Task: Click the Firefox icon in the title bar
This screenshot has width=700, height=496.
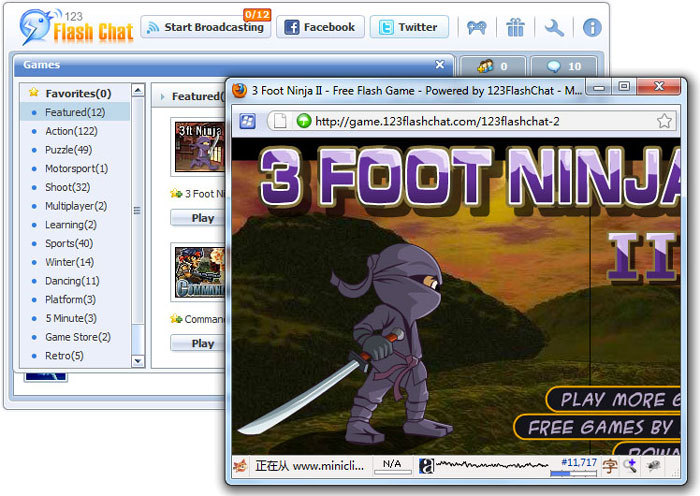Action: coord(239,90)
